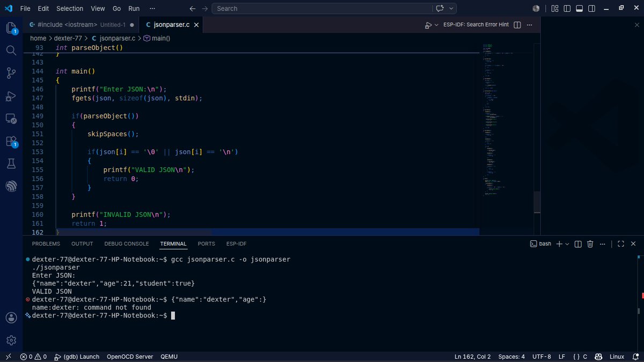644x362 pixels.
Task: Change LF end of line sequence
Action: pyautogui.click(x=562, y=357)
